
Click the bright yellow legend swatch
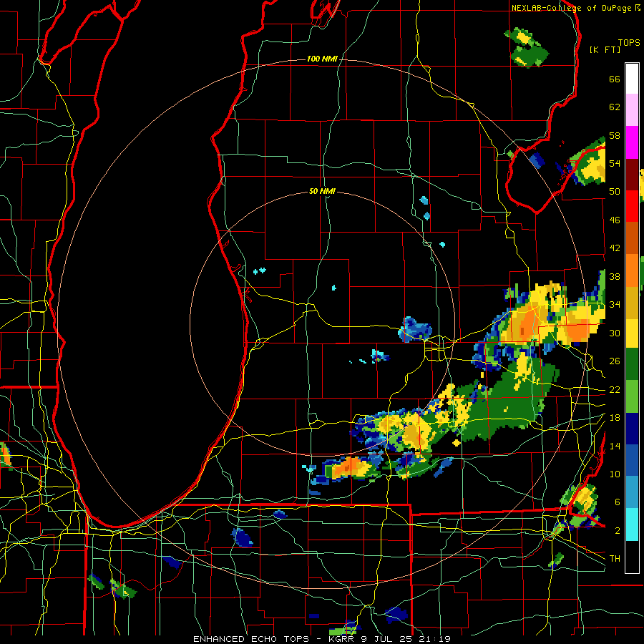click(x=632, y=333)
